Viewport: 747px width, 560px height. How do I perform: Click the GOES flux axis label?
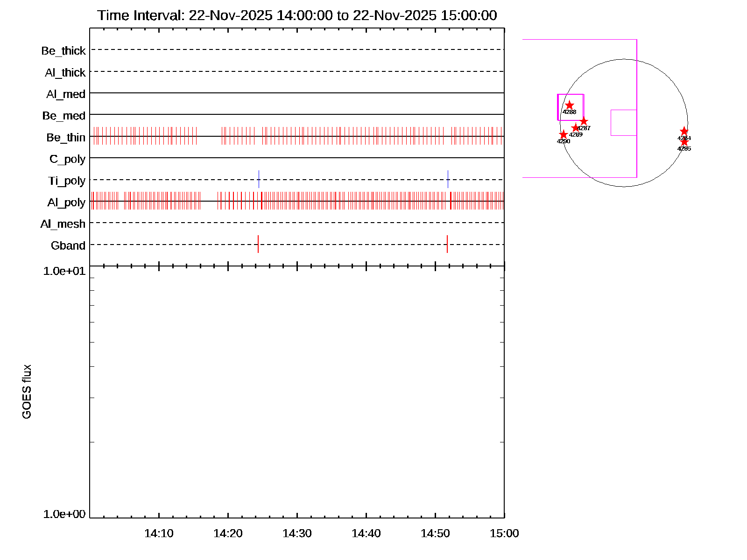[x=27, y=392]
